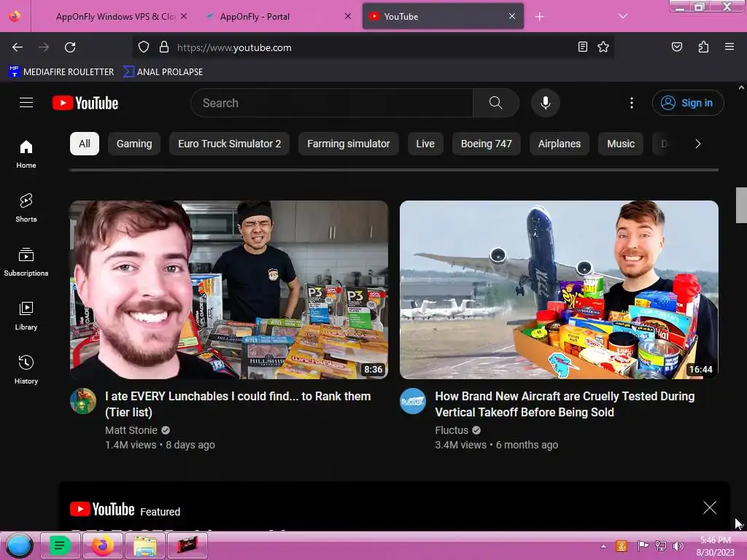747x560 pixels.
Task: Expand the list all tabs chevron
Action: pyautogui.click(x=623, y=16)
